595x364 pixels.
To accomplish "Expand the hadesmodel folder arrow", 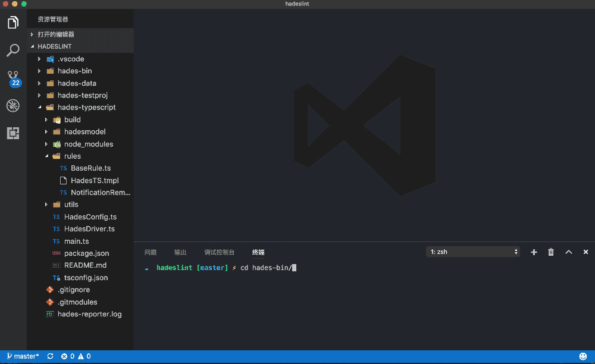I will pyautogui.click(x=46, y=131).
